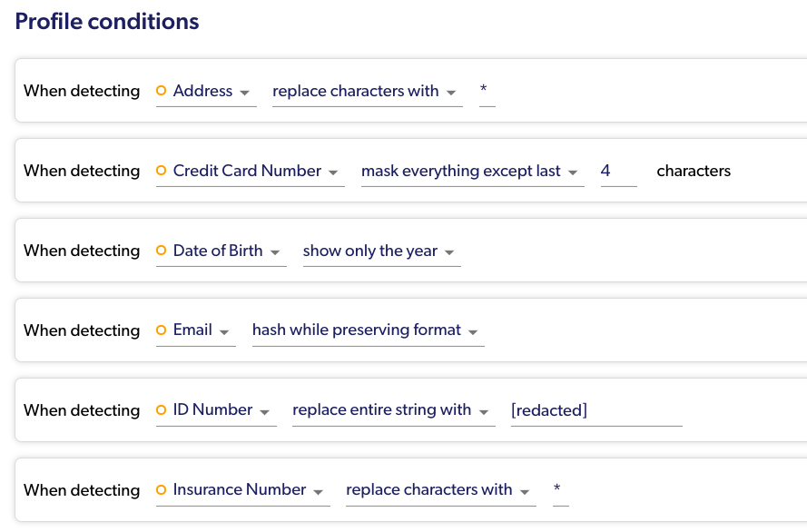807x532 pixels.
Task: Click the orange circle icon beside Insurance Number
Action: click(x=162, y=490)
